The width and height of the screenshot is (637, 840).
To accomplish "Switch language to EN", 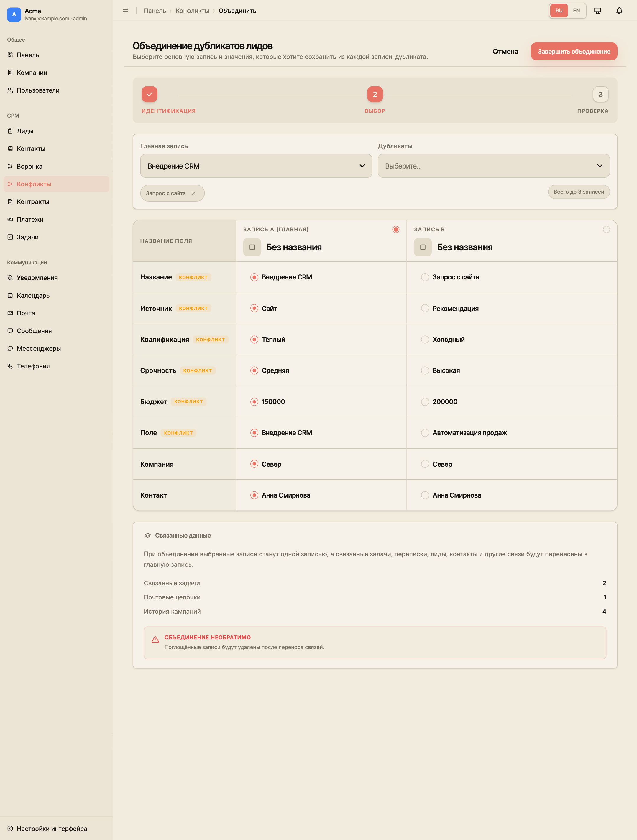I will point(576,11).
